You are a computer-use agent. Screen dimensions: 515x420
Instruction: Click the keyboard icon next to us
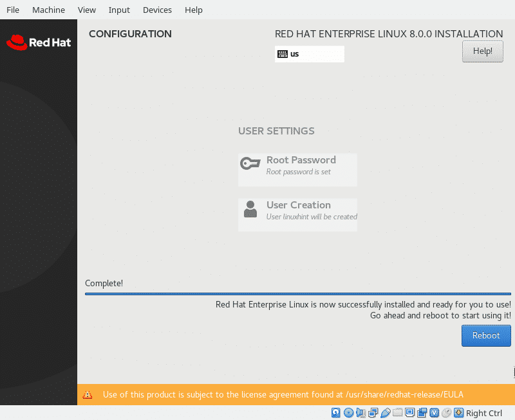click(283, 54)
